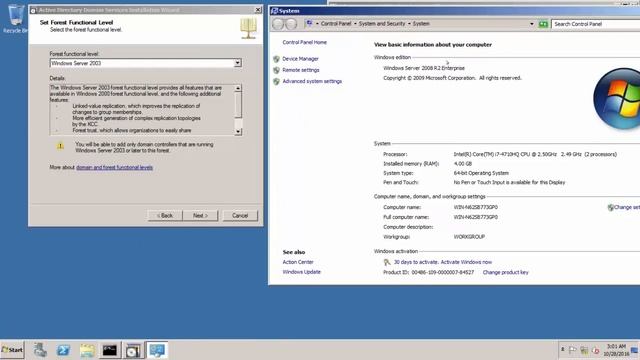Click the Remote settings shield icon
640x360 pixels.
click(276, 70)
